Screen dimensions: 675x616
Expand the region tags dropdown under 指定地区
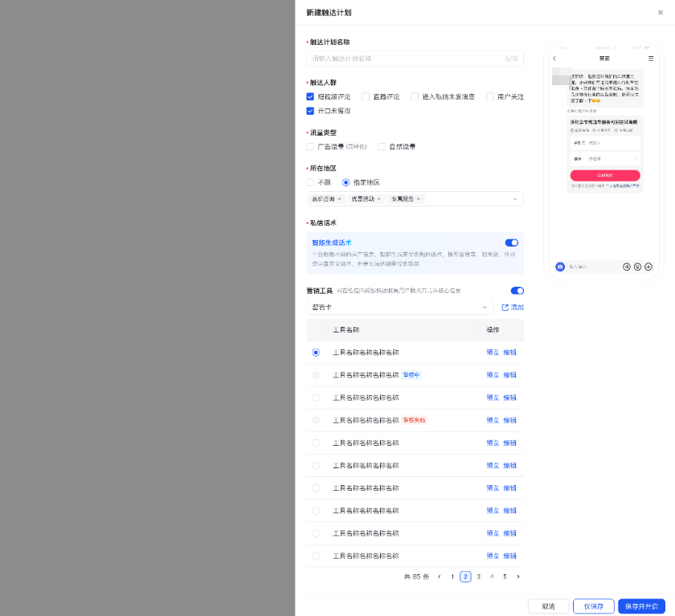pos(515,198)
